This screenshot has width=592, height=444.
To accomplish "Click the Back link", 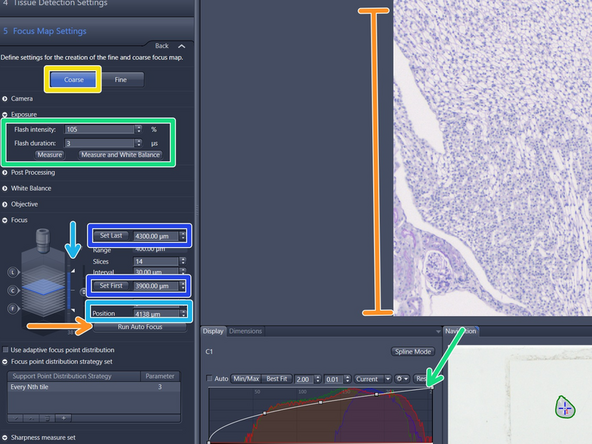I will (x=162, y=46).
